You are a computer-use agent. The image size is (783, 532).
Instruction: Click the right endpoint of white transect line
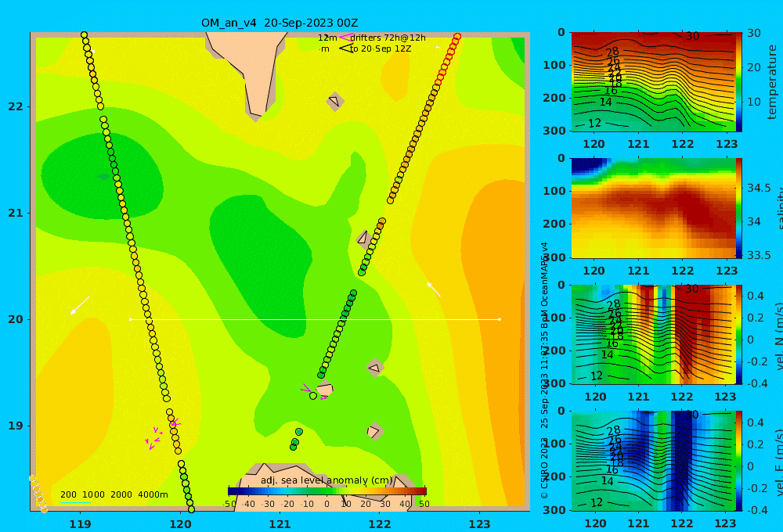[x=500, y=319]
